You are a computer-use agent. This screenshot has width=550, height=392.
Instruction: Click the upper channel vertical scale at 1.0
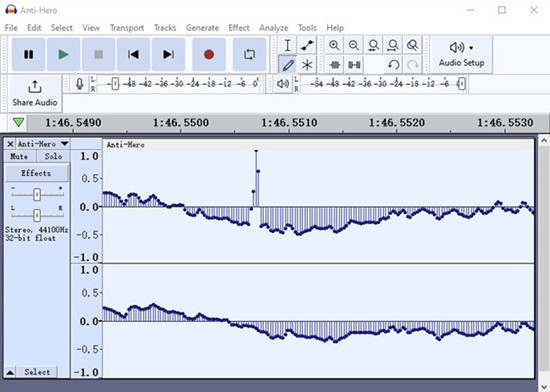(89, 156)
